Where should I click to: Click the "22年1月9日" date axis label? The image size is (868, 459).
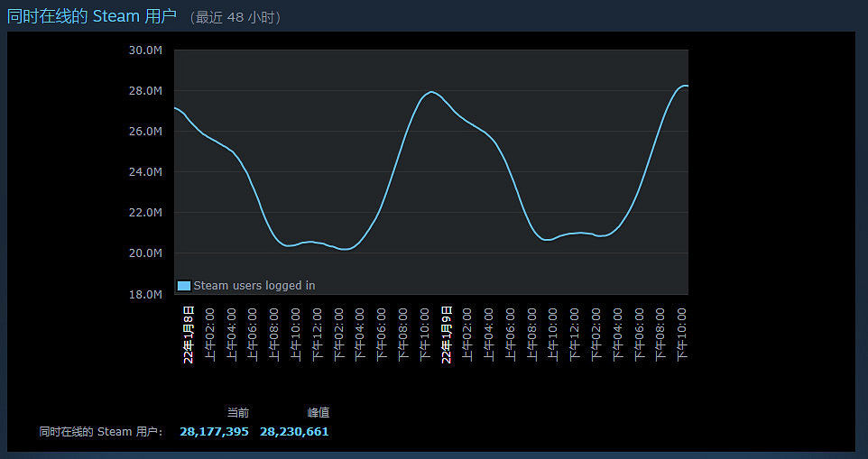447,334
